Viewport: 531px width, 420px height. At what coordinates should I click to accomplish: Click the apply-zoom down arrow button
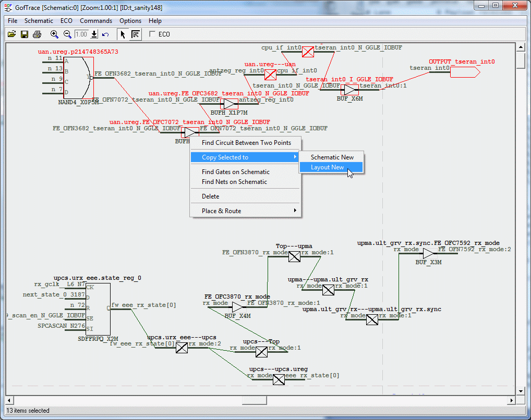(x=94, y=34)
